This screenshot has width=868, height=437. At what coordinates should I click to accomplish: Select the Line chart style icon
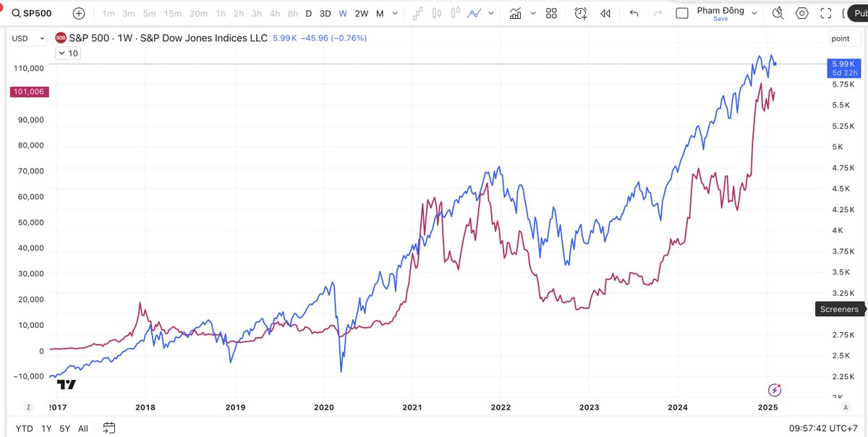tap(475, 13)
